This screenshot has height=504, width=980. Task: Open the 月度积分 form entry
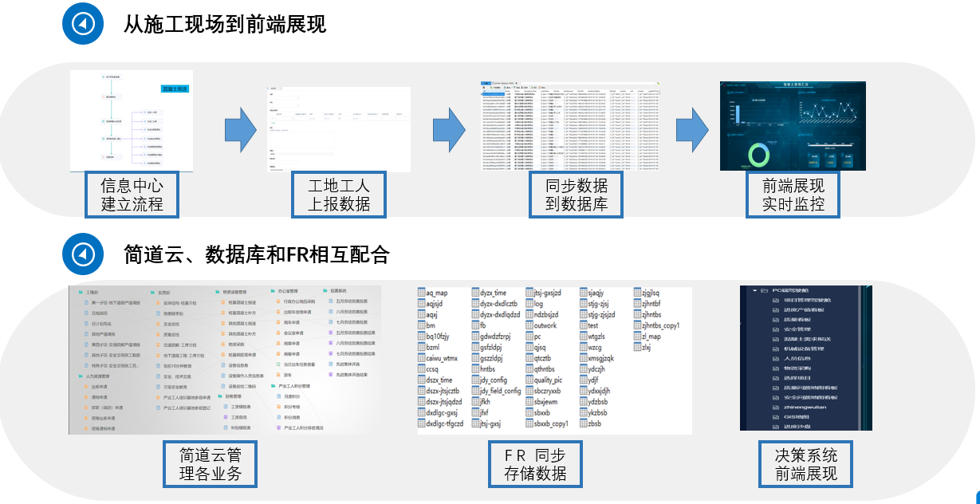(x=292, y=396)
